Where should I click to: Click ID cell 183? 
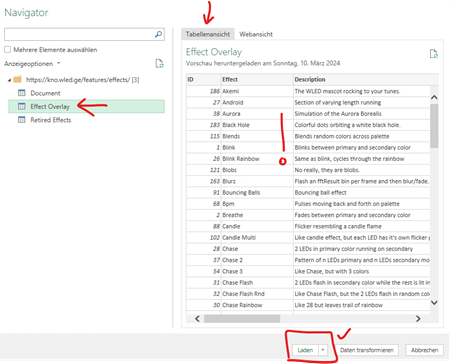pos(204,125)
